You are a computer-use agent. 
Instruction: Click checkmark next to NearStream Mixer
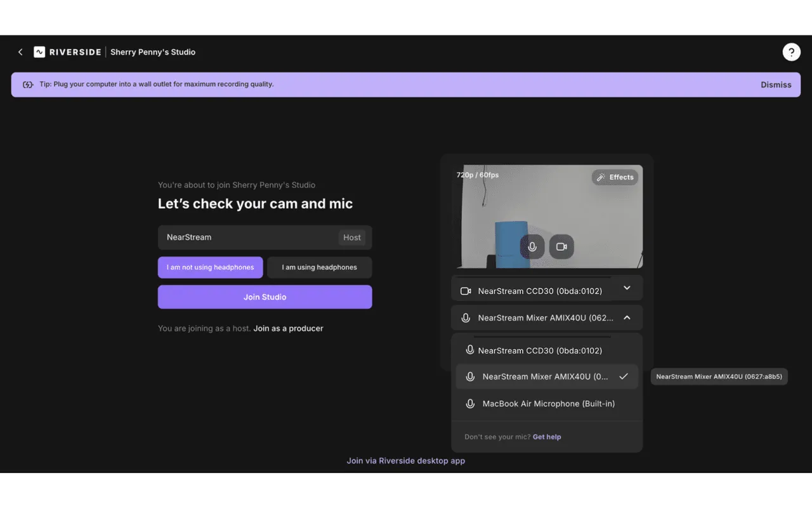tap(624, 377)
